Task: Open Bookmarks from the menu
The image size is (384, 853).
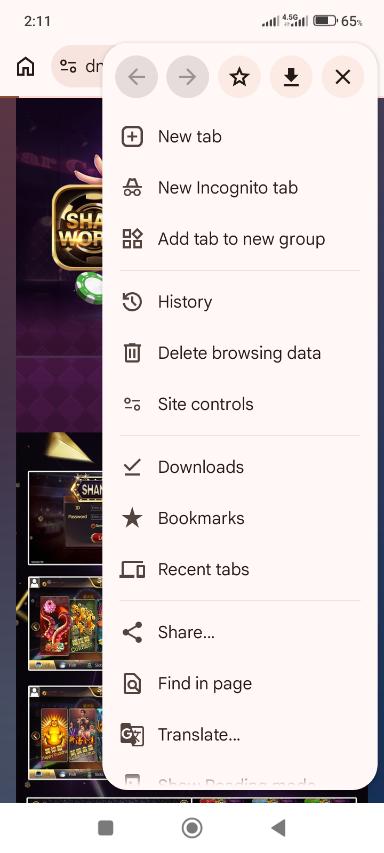Action: (x=239, y=518)
